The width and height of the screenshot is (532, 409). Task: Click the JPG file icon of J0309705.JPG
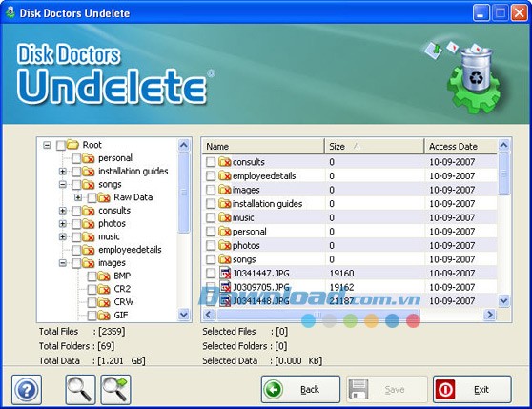click(225, 287)
